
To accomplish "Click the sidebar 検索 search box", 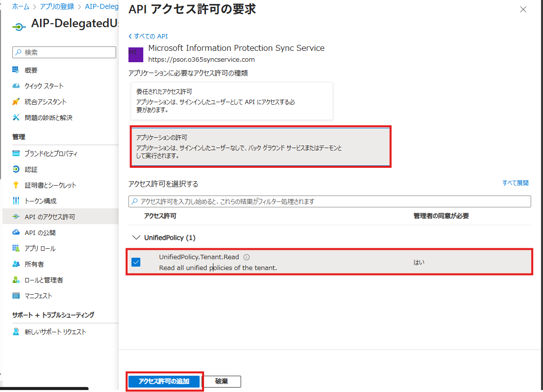I will click(x=64, y=52).
